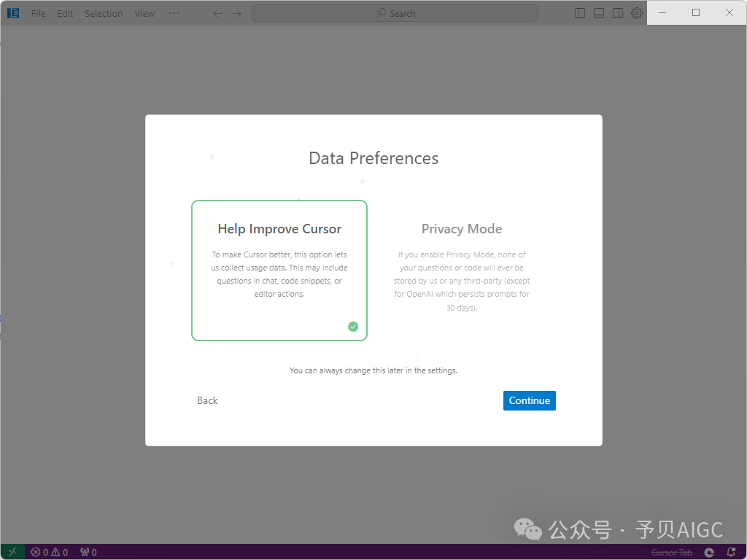Toggle the primary sidebar layout icon
Image resolution: width=747 pixels, height=560 pixels.
click(580, 13)
